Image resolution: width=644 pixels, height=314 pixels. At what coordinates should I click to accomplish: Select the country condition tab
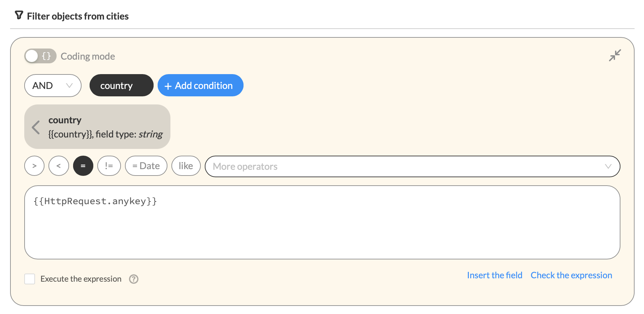[x=121, y=86]
